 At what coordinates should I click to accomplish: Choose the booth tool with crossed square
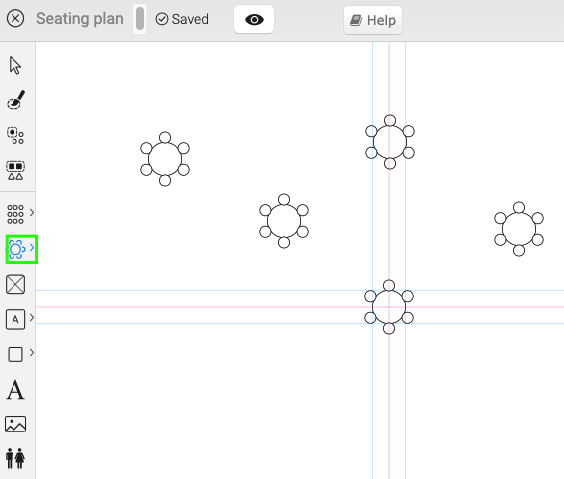tap(15, 284)
